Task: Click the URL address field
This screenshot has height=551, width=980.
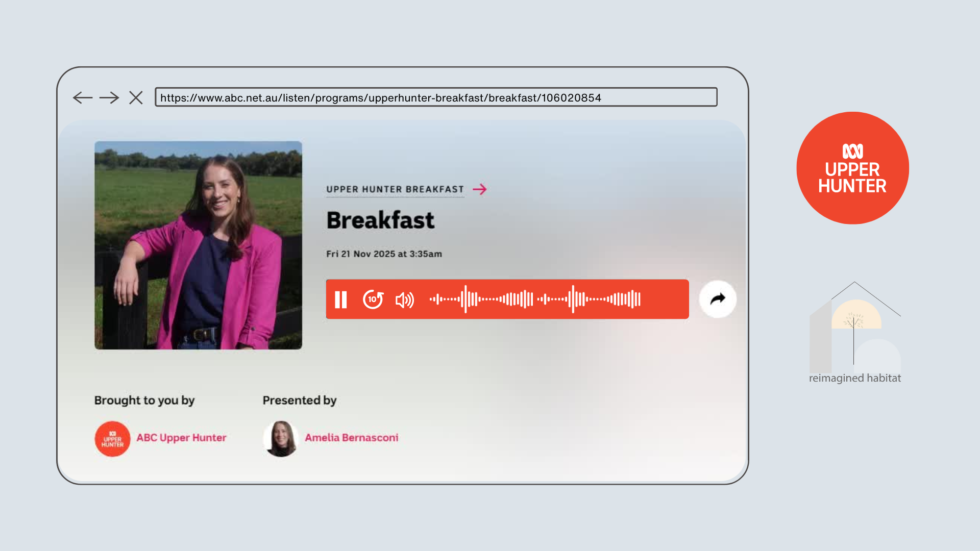Action: tap(436, 97)
